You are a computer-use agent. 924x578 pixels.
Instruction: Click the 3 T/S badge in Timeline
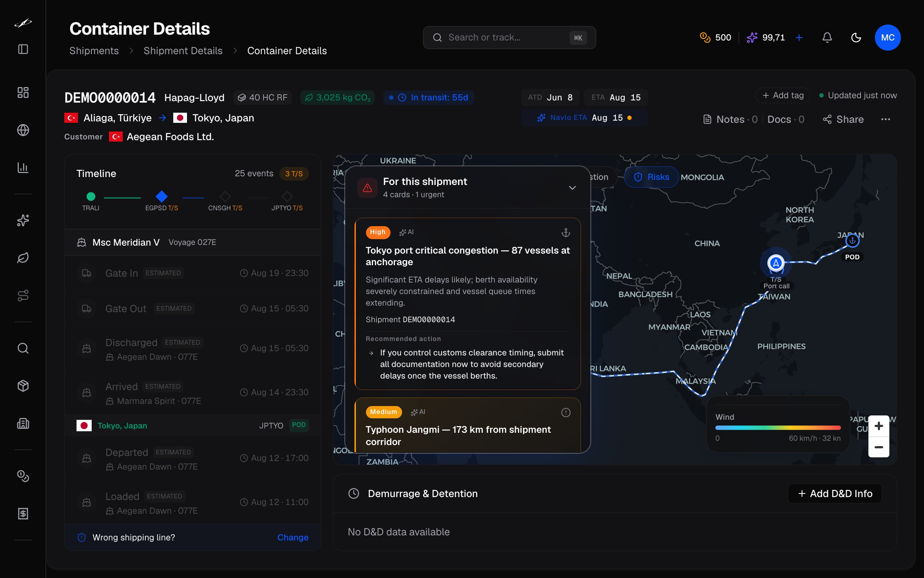294,173
